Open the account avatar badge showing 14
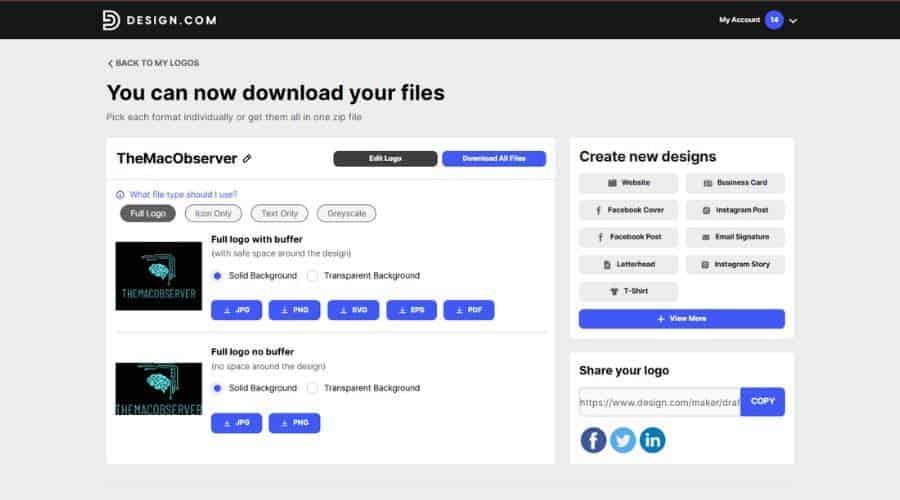 (x=774, y=20)
